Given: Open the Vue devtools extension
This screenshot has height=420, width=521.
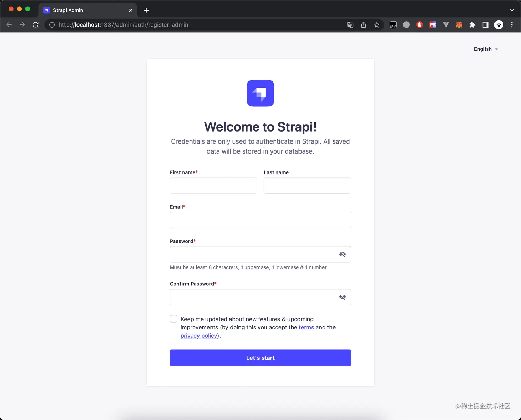Looking at the screenshot, I should coord(446,25).
